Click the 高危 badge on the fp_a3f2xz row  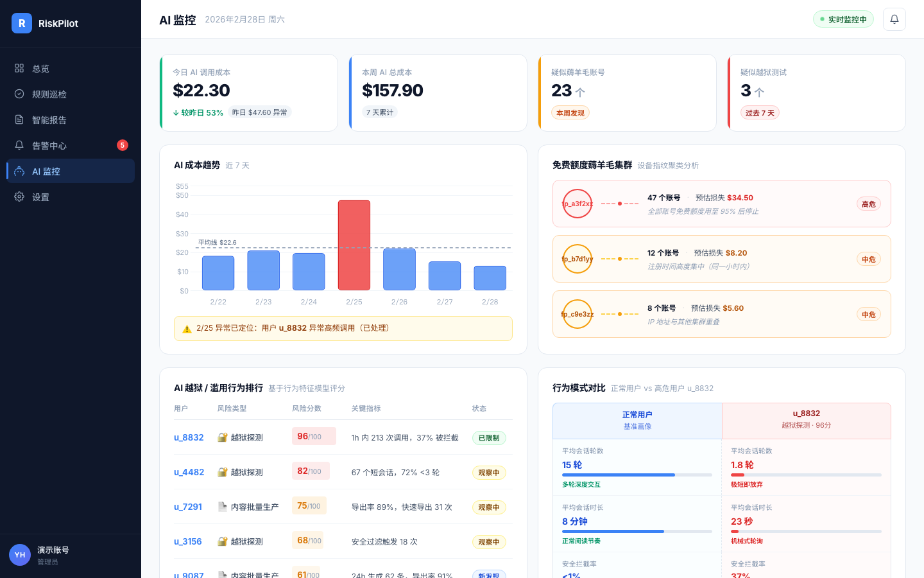pos(869,204)
